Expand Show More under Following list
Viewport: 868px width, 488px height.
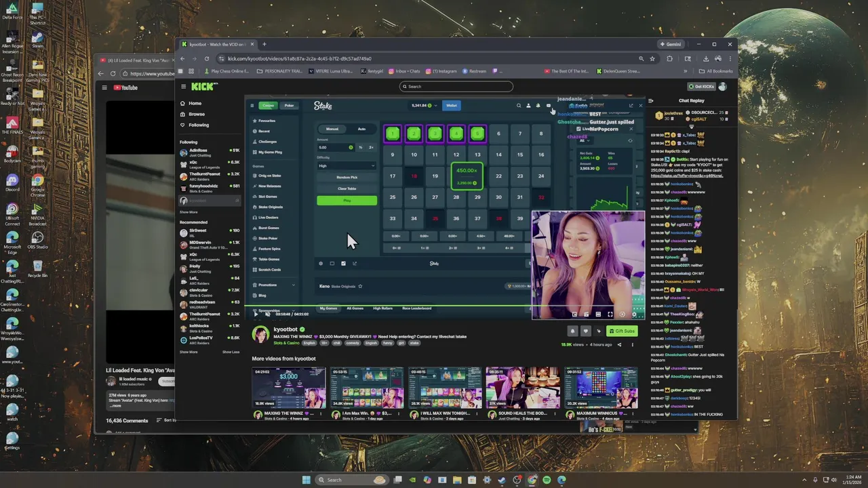[x=189, y=212]
